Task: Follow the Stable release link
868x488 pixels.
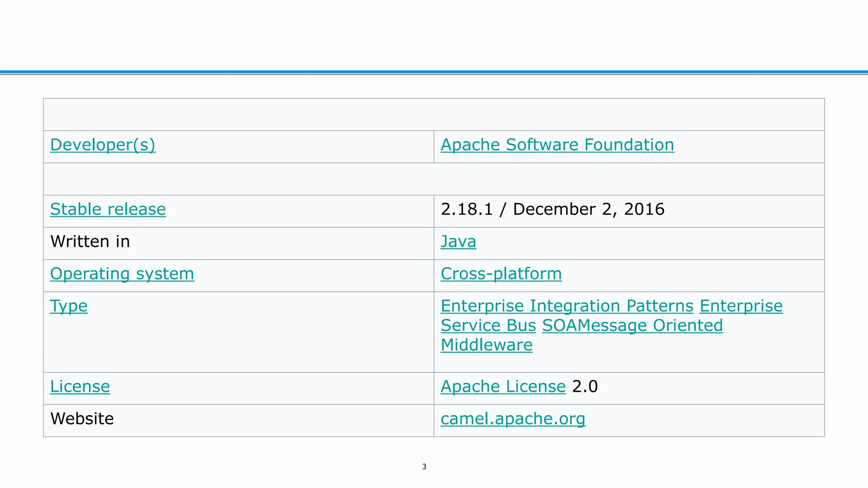Action: (x=108, y=209)
